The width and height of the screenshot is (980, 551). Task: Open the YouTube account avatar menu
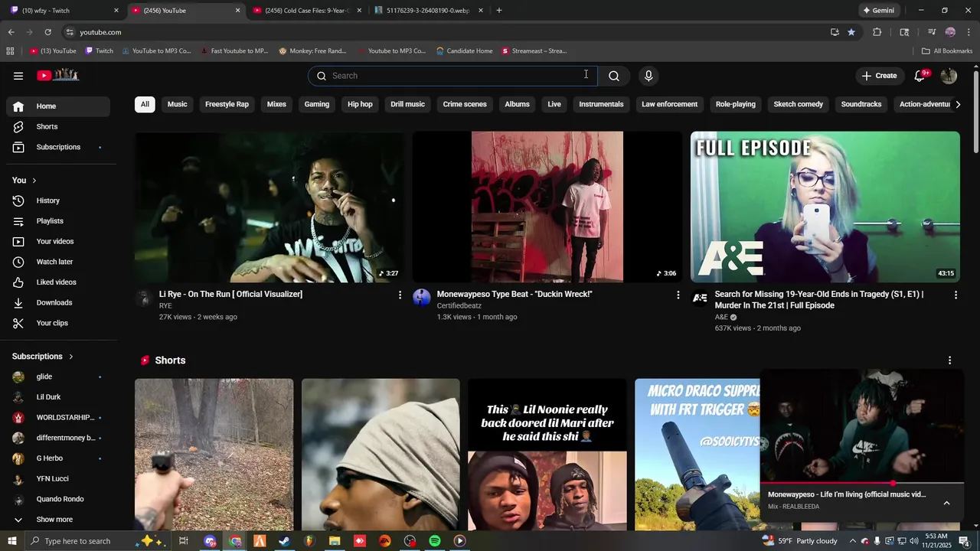coord(949,76)
